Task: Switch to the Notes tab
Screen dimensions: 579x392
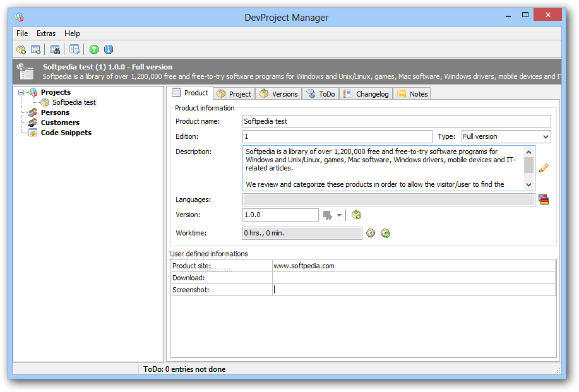Action: click(412, 94)
